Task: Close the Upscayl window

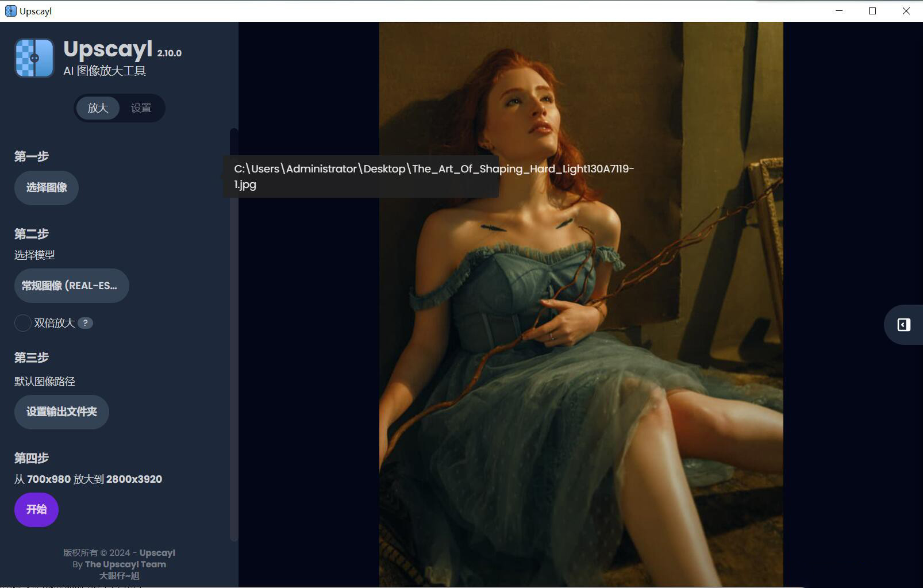Action: coord(906,11)
